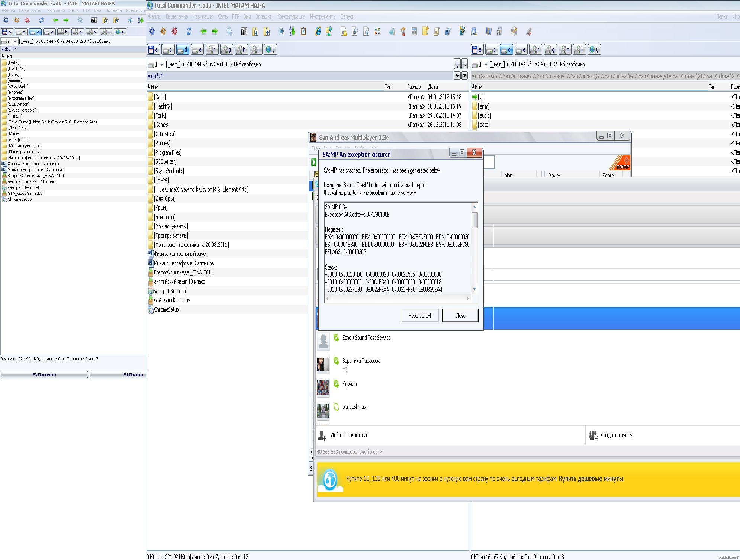This screenshot has width=740, height=560.
Task: Click pack files folder icon with down arrow, large toolbar
Action: pyautogui.click(x=255, y=32)
